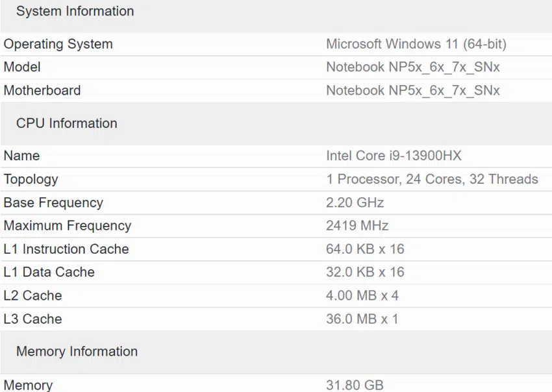This screenshot has height=392, width=552.
Task: Click the System Information section header
Action: [75, 11]
